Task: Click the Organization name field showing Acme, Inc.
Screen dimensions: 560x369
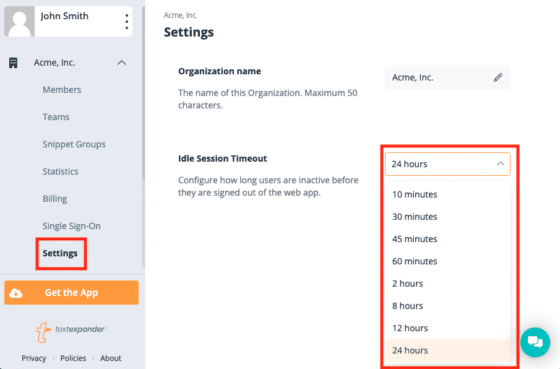Action: [x=448, y=78]
